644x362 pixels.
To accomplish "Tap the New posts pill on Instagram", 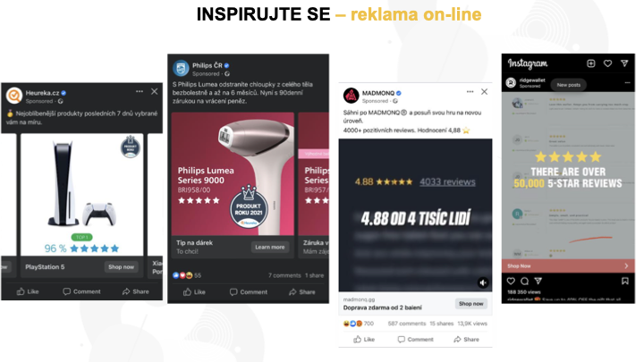I will [x=569, y=85].
